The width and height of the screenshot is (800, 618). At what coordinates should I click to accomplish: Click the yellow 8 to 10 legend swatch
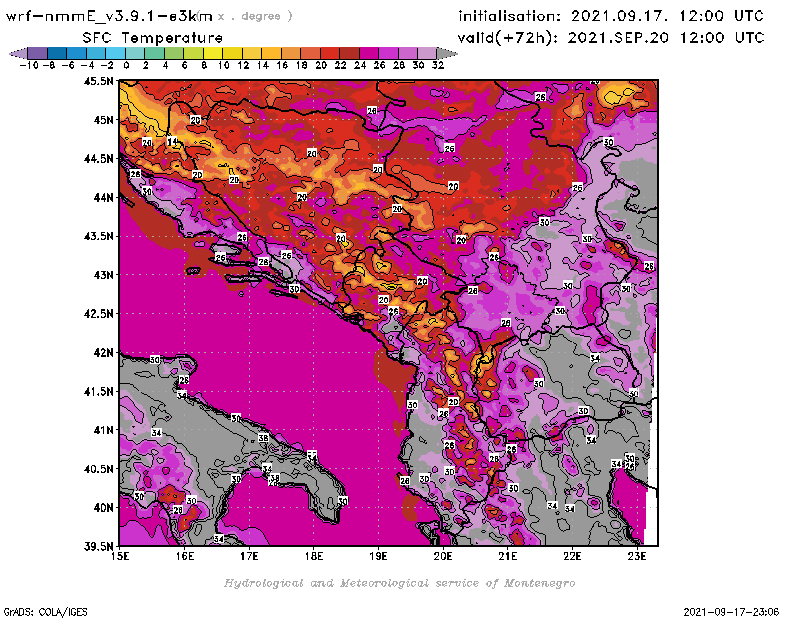click(x=213, y=54)
